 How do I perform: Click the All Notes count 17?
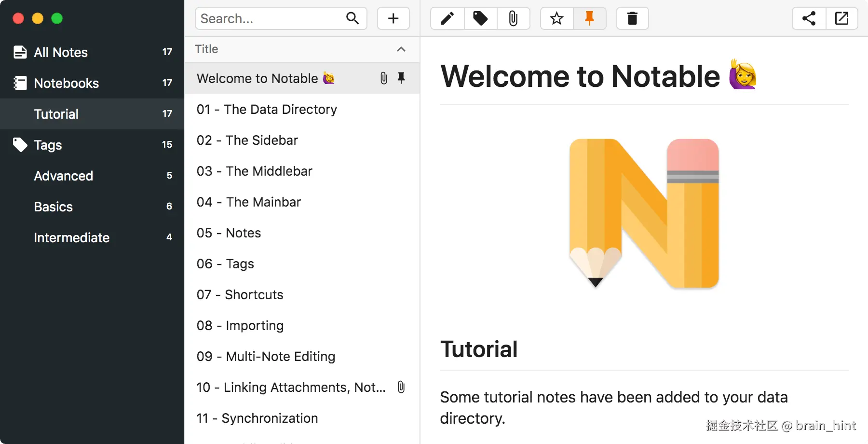167,52
